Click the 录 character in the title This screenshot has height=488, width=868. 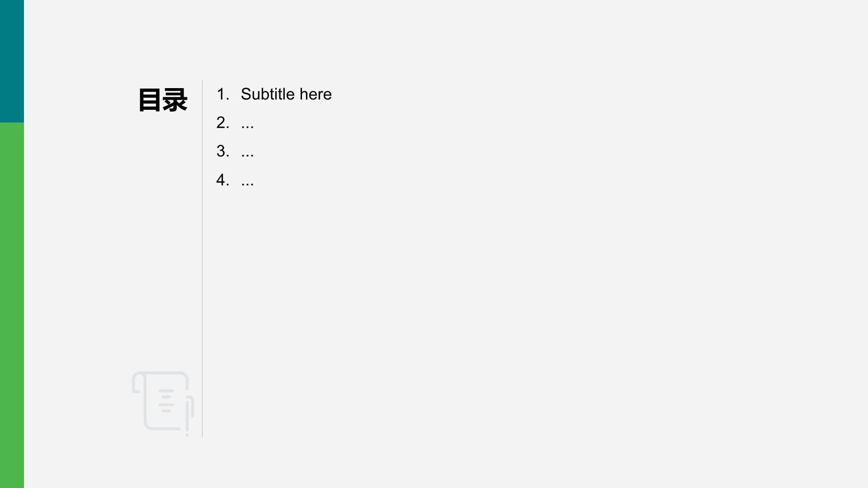click(175, 100)
